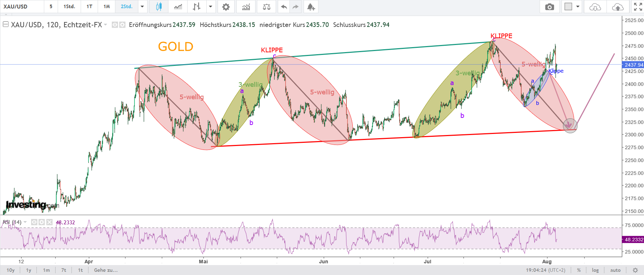Select the 1T daily timeframe

(x=90, y=7)
